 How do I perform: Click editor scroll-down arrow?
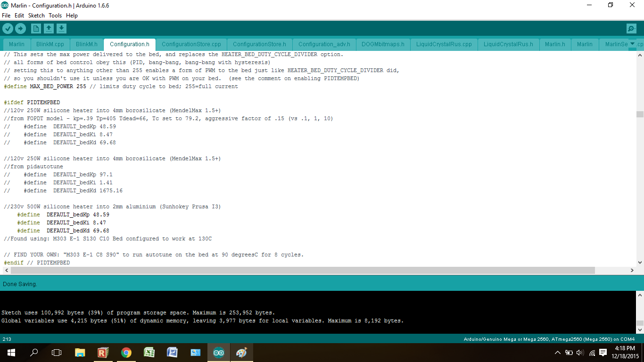tap(640, 263)
